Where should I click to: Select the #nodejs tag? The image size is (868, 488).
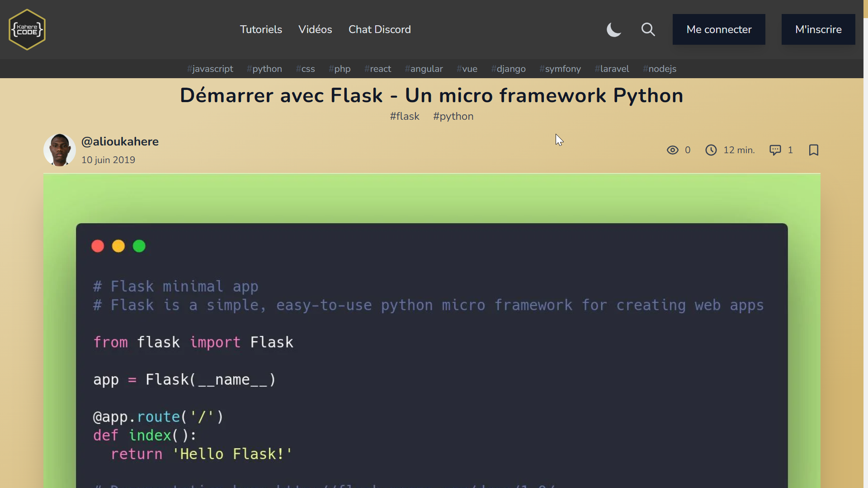[x=660, y=69]
